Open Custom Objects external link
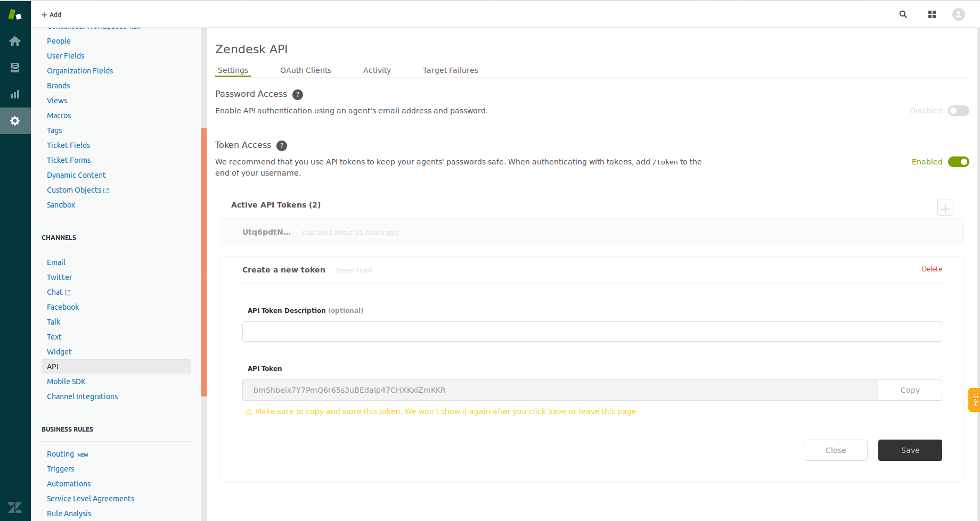 coord(78,190)
